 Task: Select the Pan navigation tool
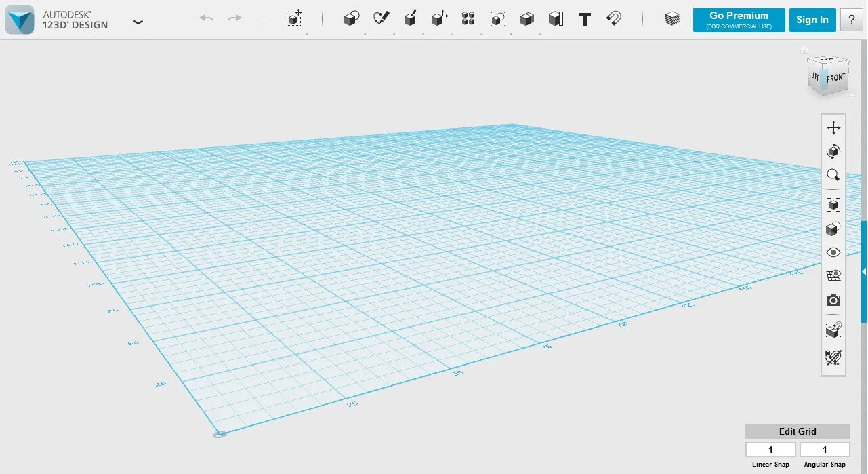click(833, 127)
